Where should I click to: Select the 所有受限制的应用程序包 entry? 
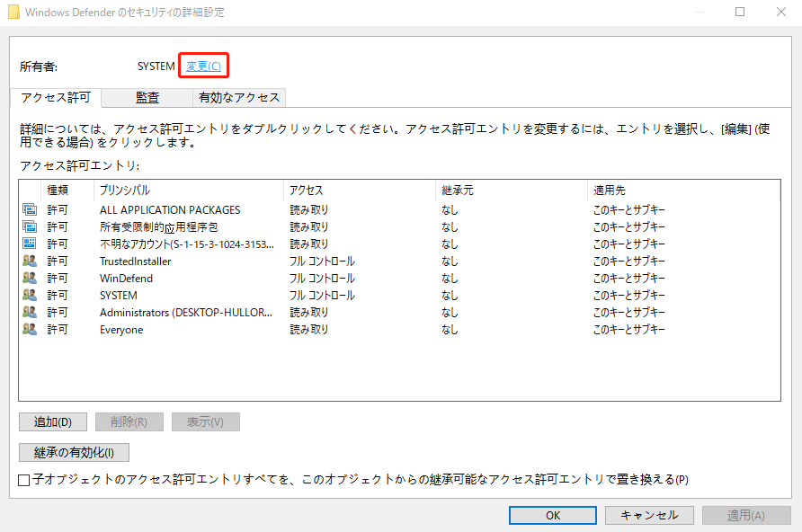click(158, 226)
